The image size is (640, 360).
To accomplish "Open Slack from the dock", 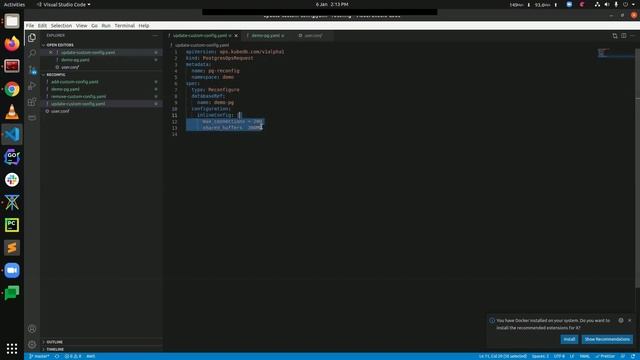I will pos(12,180).
